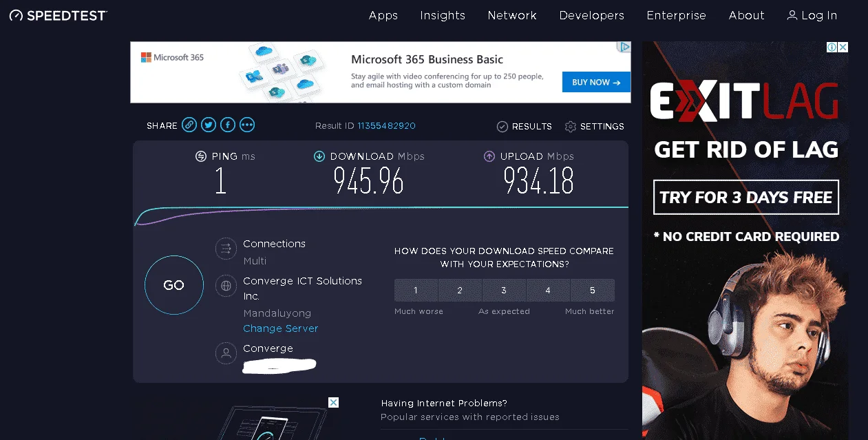The width and height of the screenshot is (868, 440).
Task: Click the Having Internet Problems? heading
Action: click(x=444, y=403)
